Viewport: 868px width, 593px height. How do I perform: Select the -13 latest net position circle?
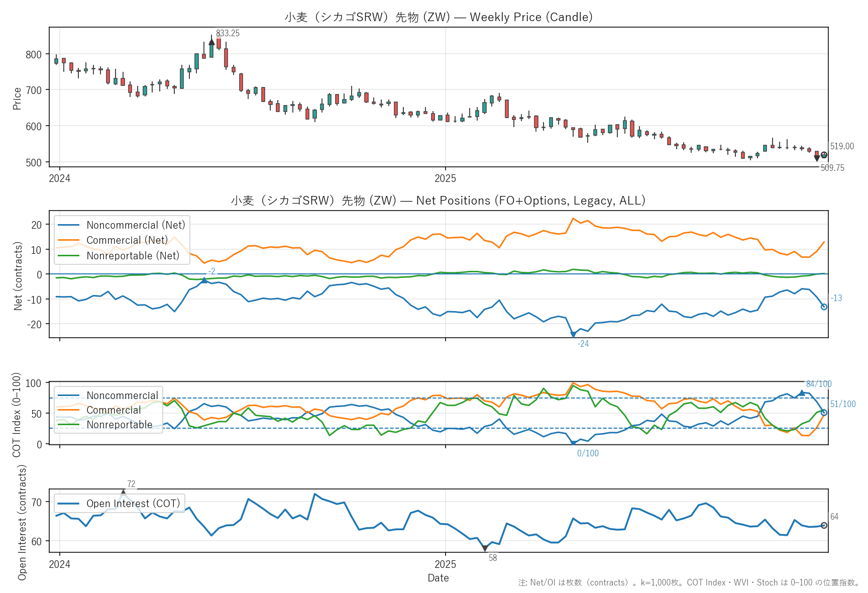[824, 307]
